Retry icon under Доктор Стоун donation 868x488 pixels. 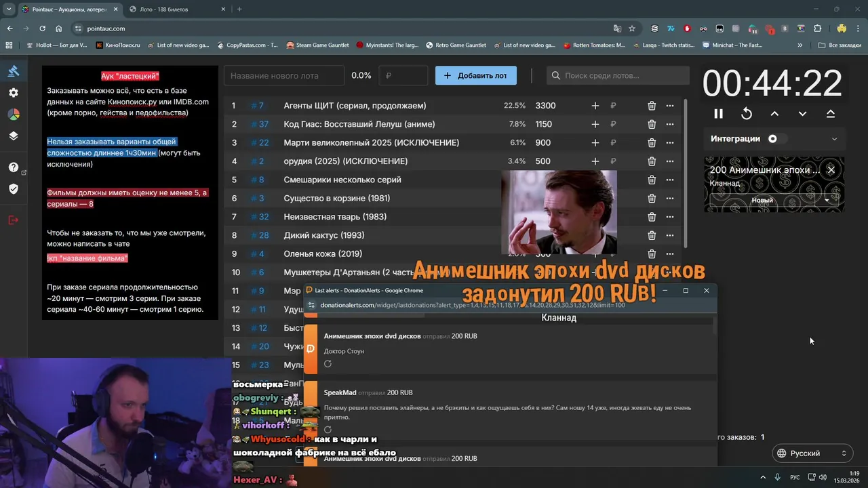[328, 364]
